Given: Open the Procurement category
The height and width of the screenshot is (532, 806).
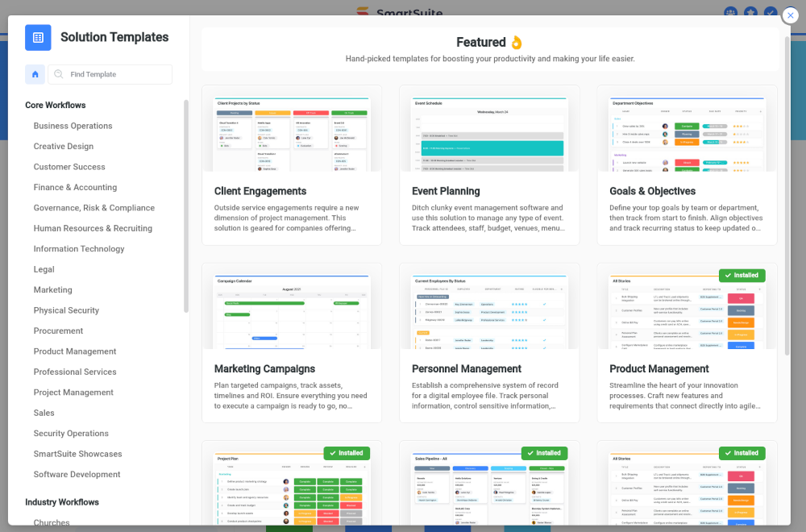Looking at the screenshot, I should click(x=58, y=331).
